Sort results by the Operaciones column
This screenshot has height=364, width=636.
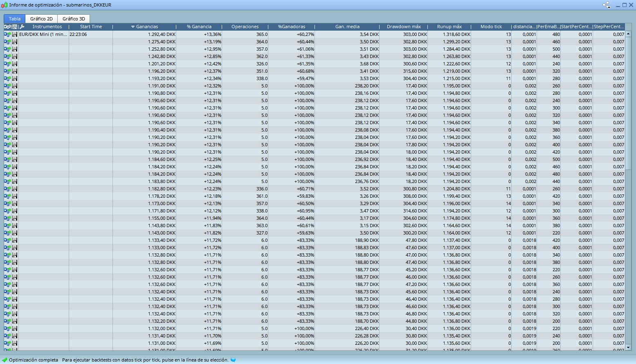245,27
